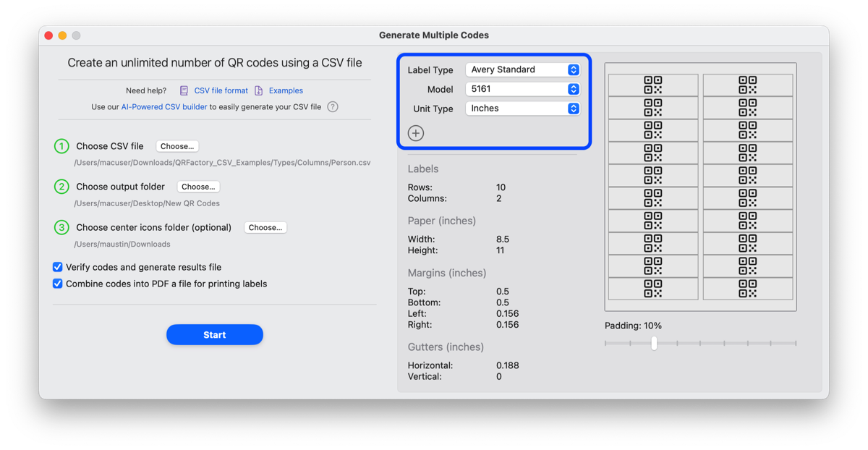Toggle Verify codes and generate results file
This screenshot has height=450, width=868.
58,267
